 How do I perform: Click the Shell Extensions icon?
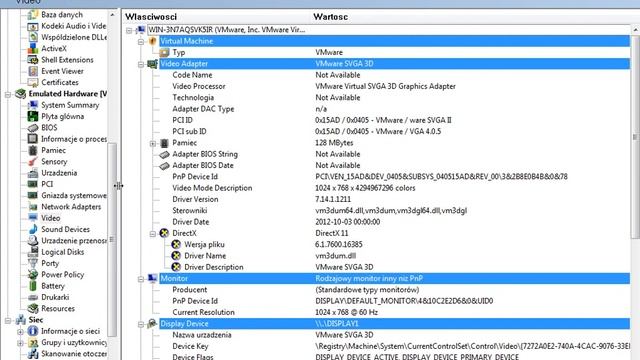[x=33, y=60]
